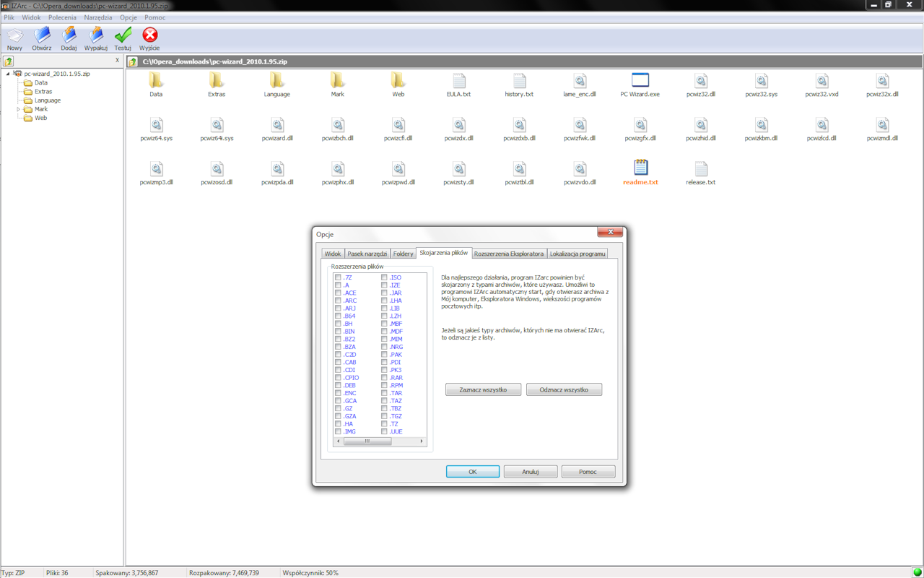Click the Otwórz (open archive) toolbar icon
The width and height of the screenshot is (924, 578).
42,35
